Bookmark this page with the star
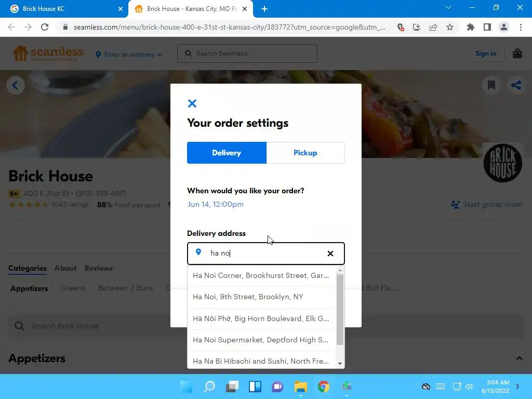532x399 pixels. pos(450,27)
